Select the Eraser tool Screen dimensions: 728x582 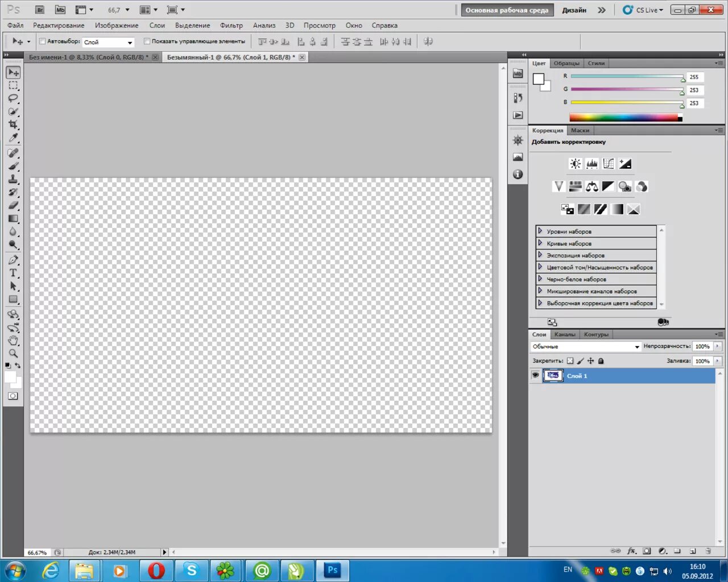[14, 205]
